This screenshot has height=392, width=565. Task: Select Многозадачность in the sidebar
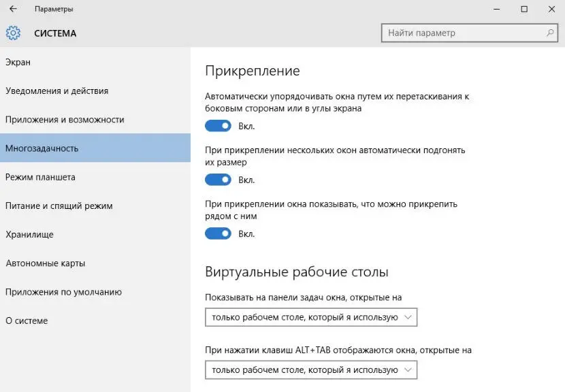[x=95, y=148]
